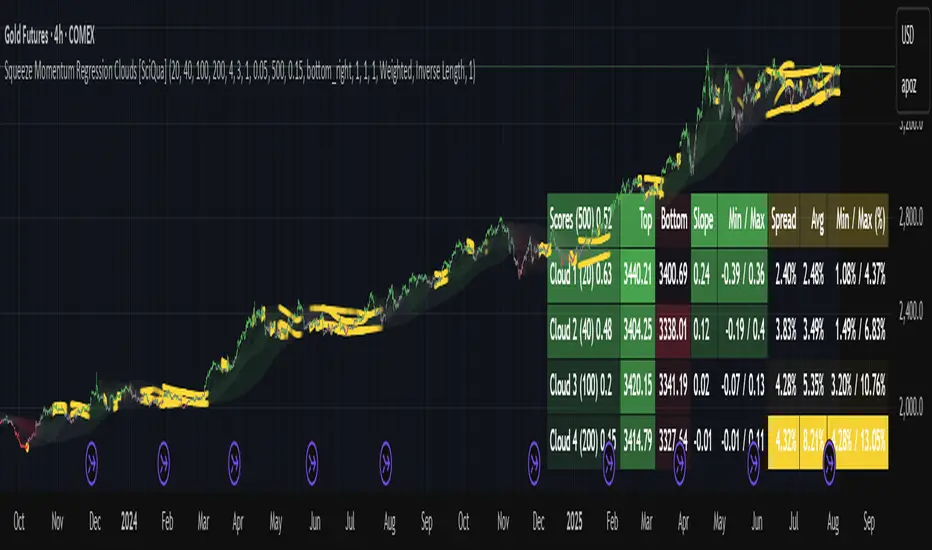
Task: Click the 2,000.0 price axis label
Action: (911, 406)
